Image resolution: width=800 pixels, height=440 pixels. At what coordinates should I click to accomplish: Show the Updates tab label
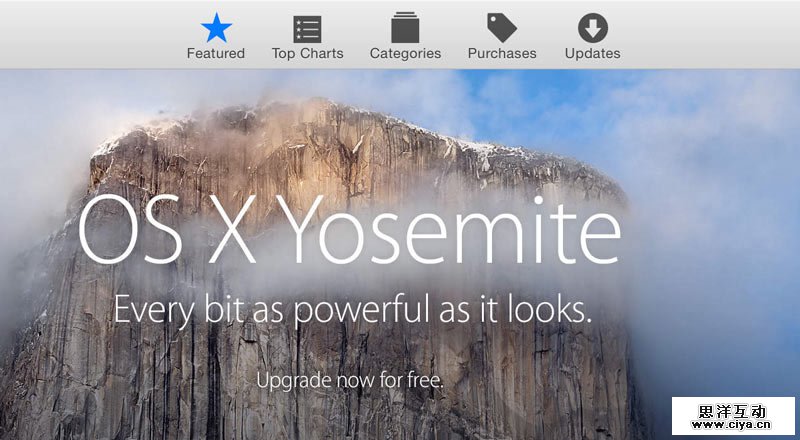pos(592,54)
